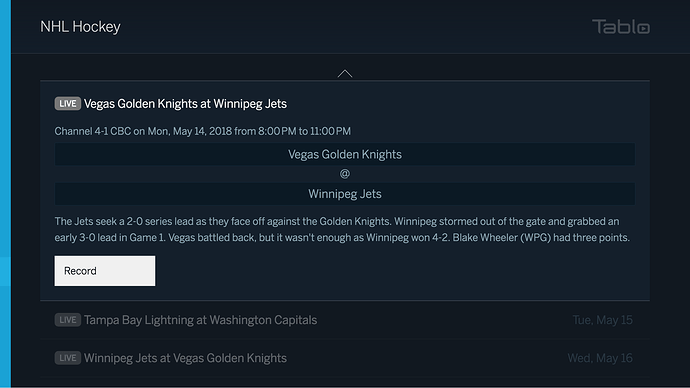Click the LIVE badge next to Tampa Bay Lightning

67,320
